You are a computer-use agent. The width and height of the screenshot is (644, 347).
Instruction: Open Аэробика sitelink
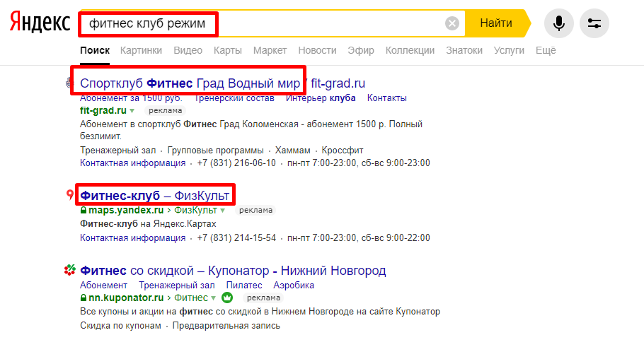click(294, 285)
